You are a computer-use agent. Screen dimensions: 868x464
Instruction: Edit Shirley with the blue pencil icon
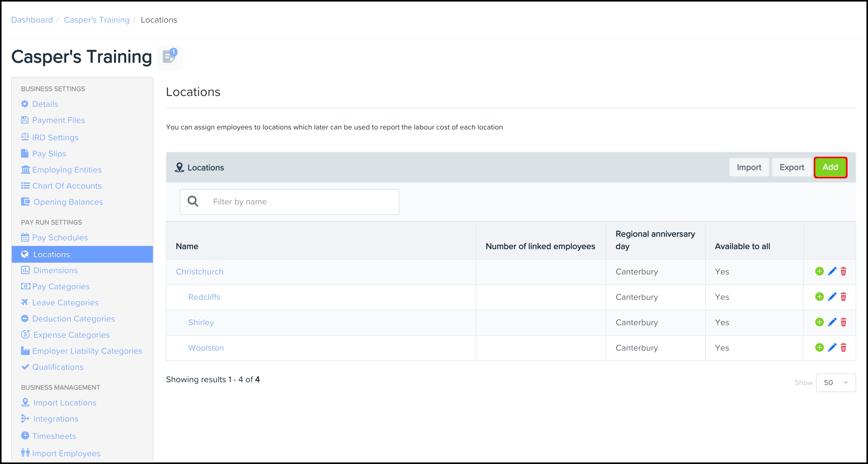832,322
